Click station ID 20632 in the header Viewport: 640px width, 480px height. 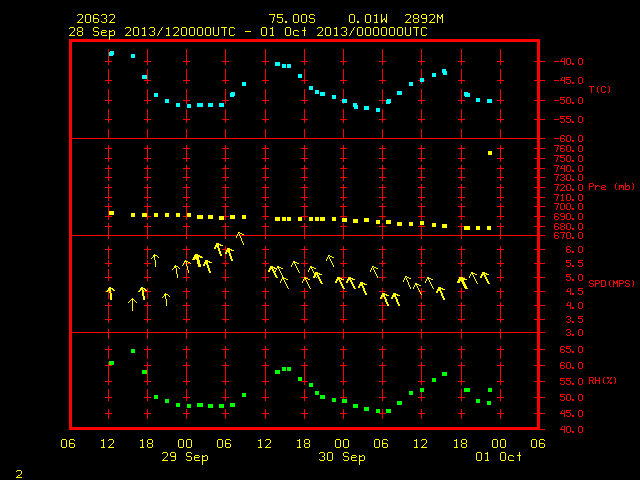(96, 19)
